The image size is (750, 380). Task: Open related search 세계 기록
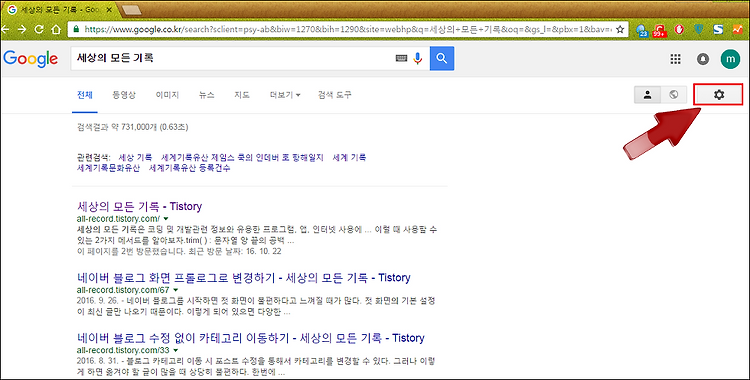click(349, 157)
